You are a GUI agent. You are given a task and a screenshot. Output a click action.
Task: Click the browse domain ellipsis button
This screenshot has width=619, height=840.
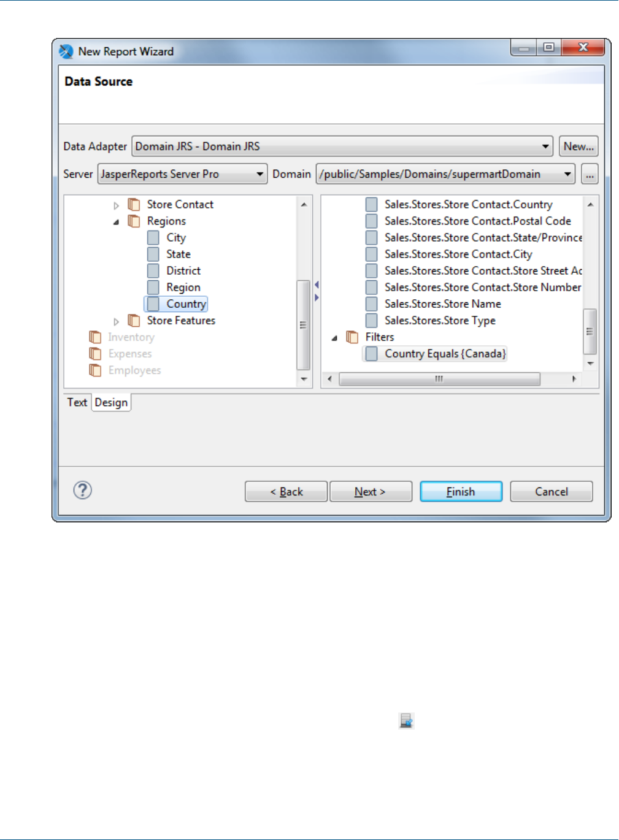[590, 174]
